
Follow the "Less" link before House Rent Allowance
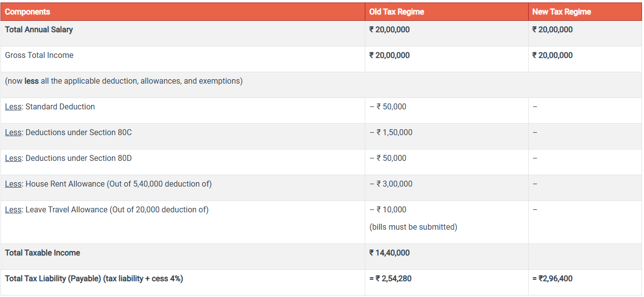[13, 184]
